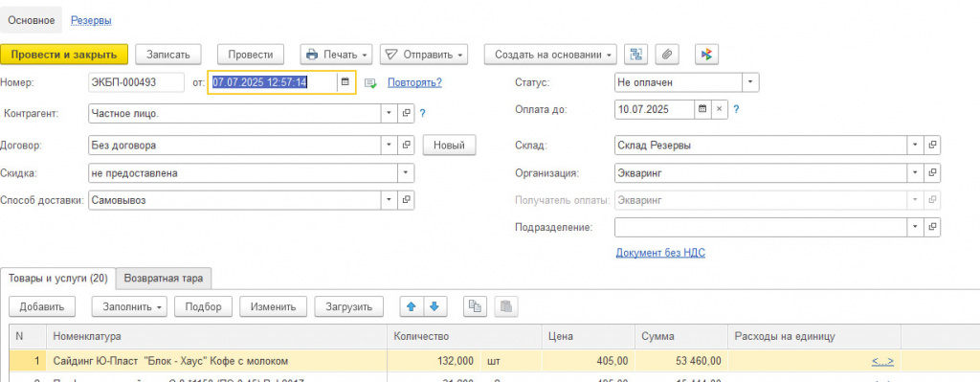
Task: Click the Цена column header
Action: (x=589, y=336)
